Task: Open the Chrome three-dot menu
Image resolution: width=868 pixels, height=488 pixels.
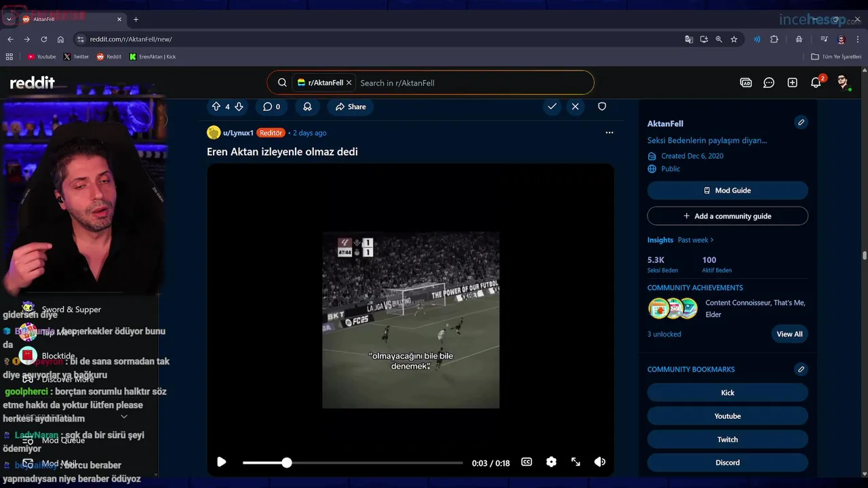Action: [x=859, y=39]
